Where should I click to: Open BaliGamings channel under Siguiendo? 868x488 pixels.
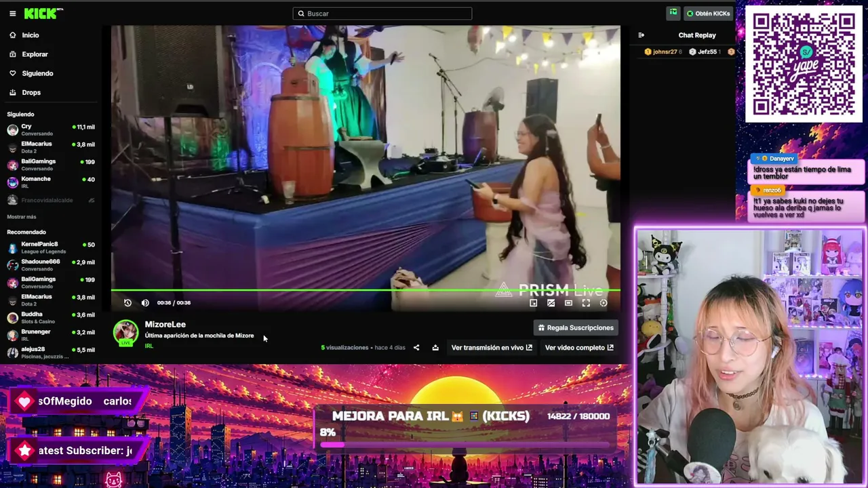[x=50, y=165]
